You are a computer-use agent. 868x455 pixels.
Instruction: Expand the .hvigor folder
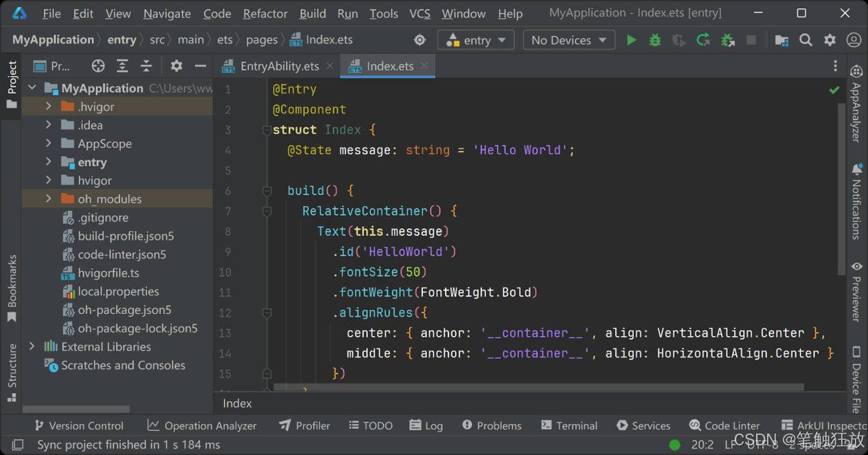pos(48,106)
